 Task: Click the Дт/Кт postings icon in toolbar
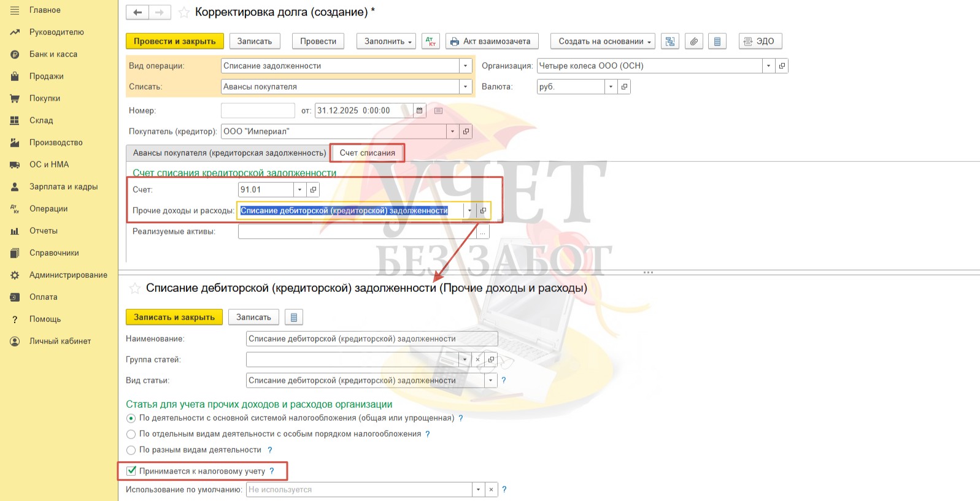(x=431, y=41)
